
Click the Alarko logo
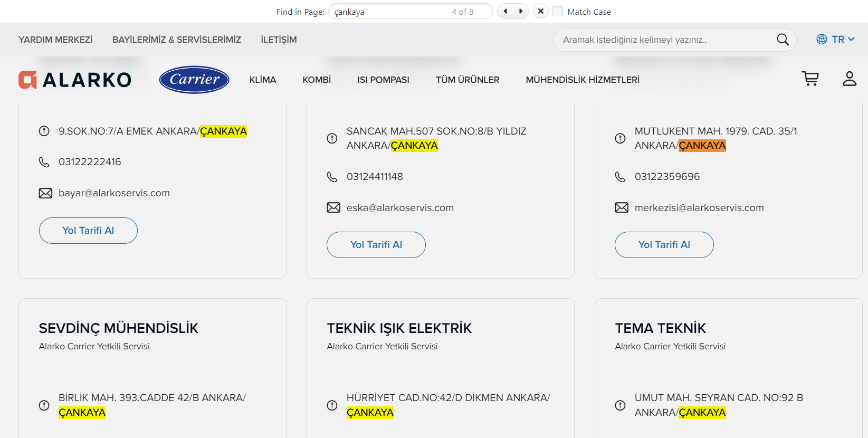(75, 80)
